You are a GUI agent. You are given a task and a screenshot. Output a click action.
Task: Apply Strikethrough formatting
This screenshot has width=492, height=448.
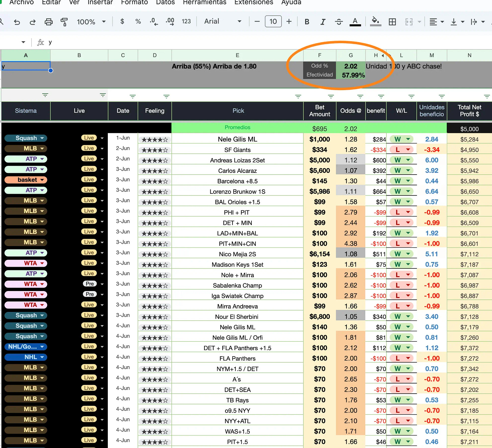[x=339, y=22]
